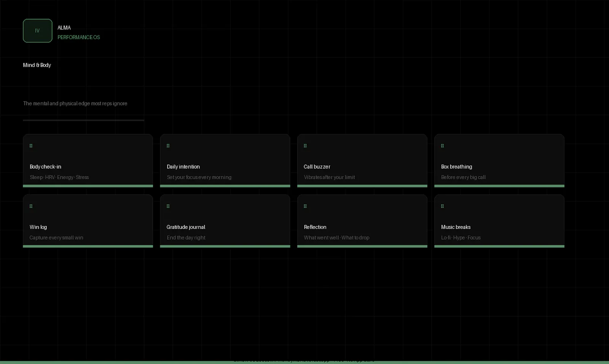Screen dimensions: 609x364
Task: Click the Win log card icon
Action: (x=31, y=206)
